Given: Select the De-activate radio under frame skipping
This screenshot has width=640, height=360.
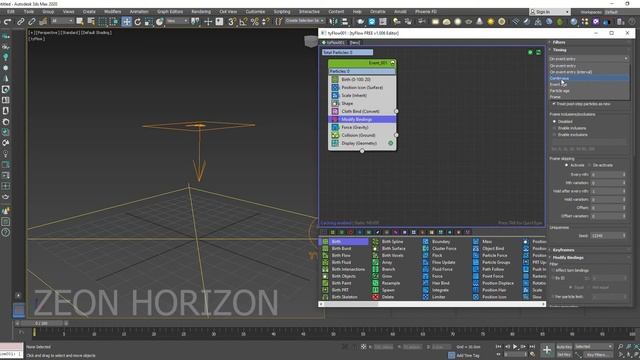Looking at the screenshot, I should coord(589,165).
